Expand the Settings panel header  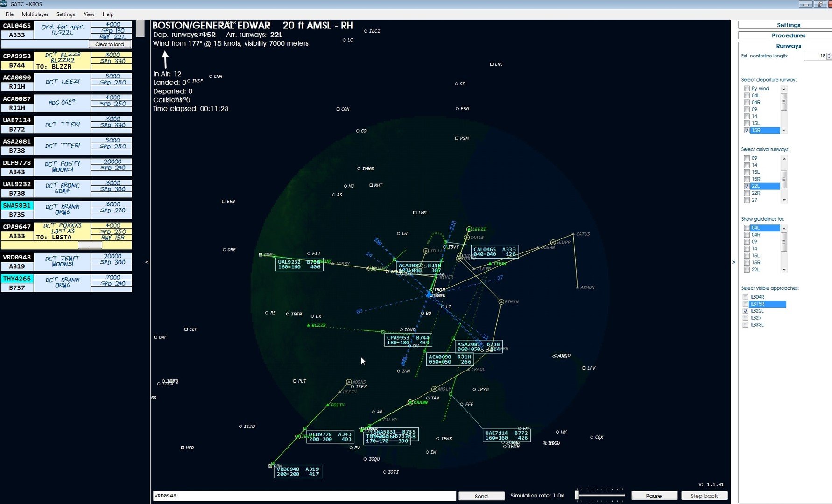pyautogui.click(x=788, y=25)
